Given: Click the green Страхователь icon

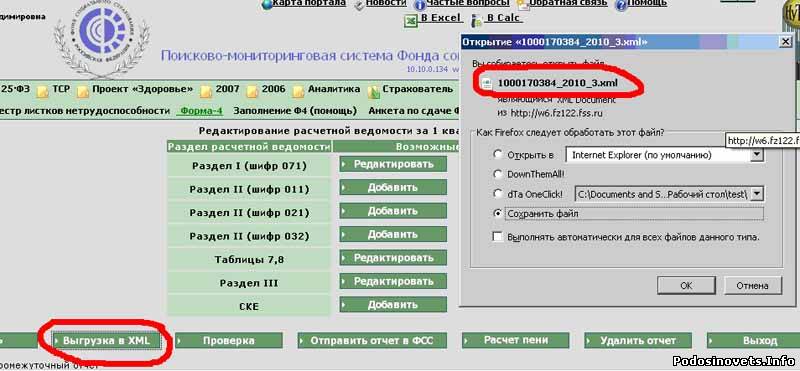Looking at the screenshot, I should (374, 91).
